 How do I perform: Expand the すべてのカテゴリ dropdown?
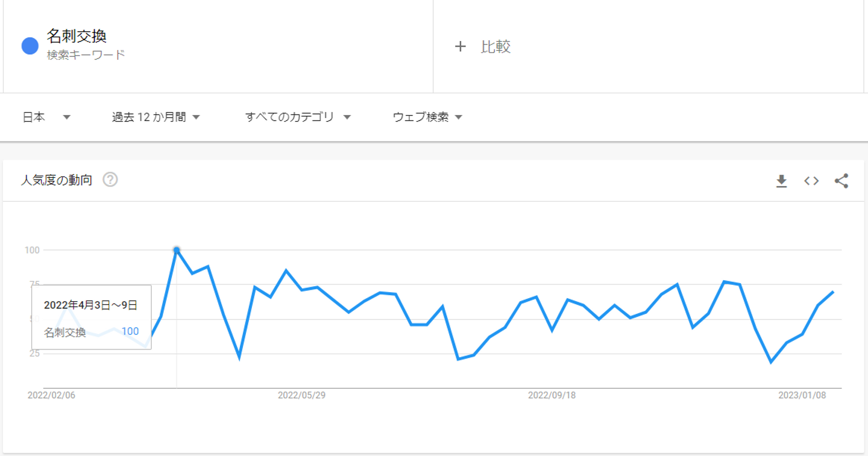[x=298, y=117]
